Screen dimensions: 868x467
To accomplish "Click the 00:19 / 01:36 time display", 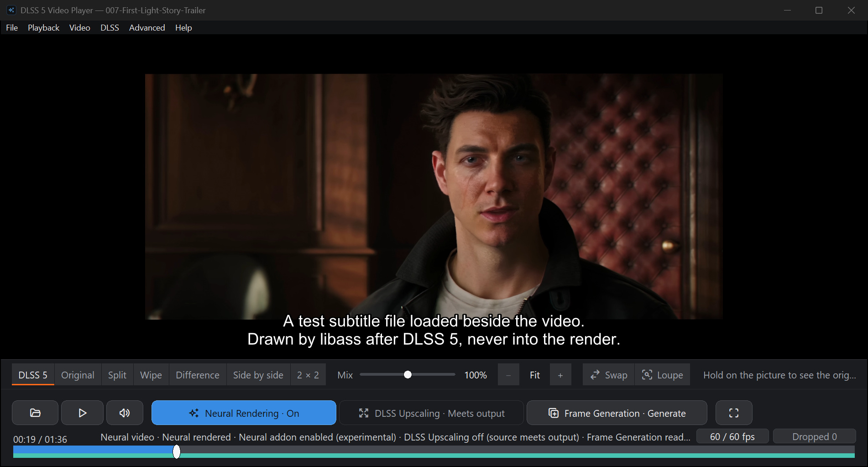I will [40, 439].
